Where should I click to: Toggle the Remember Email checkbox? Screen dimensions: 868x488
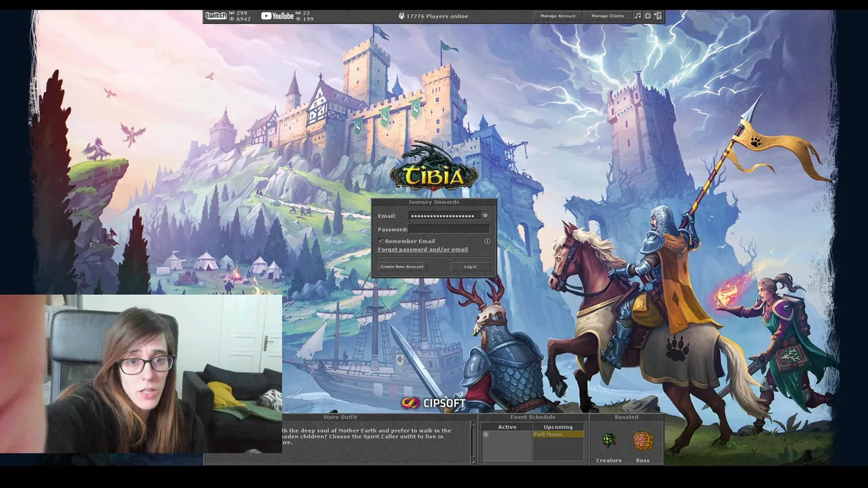pos(381,241)
